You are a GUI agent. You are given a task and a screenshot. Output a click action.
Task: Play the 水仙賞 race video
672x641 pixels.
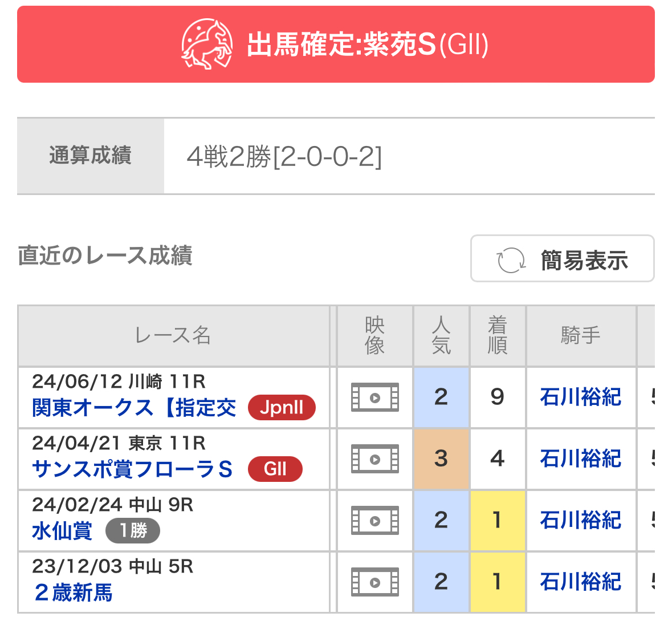(374, 521)
